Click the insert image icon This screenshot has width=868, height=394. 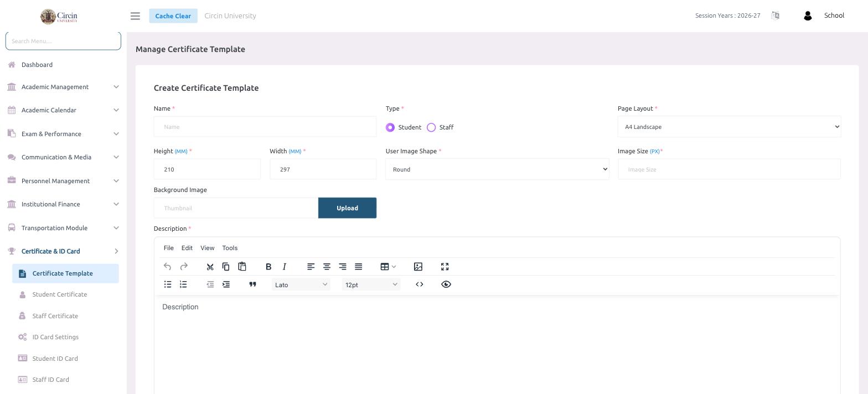click(x=418, y=267)
